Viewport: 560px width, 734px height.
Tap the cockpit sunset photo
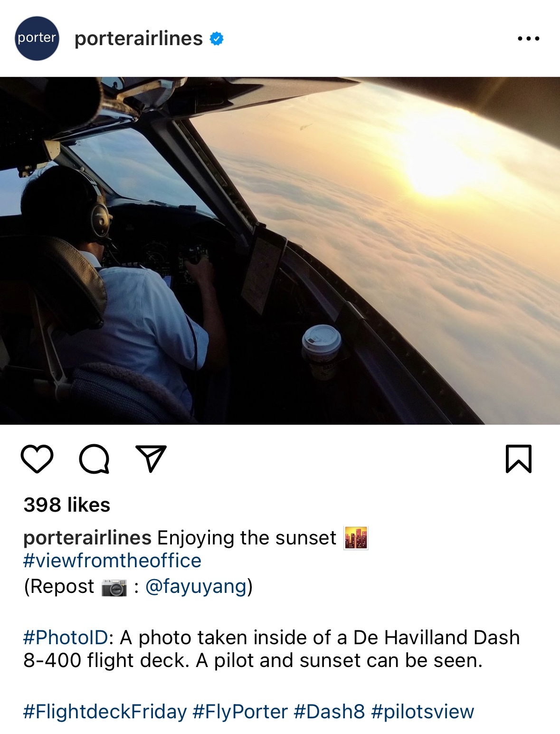tap(280, 251)
